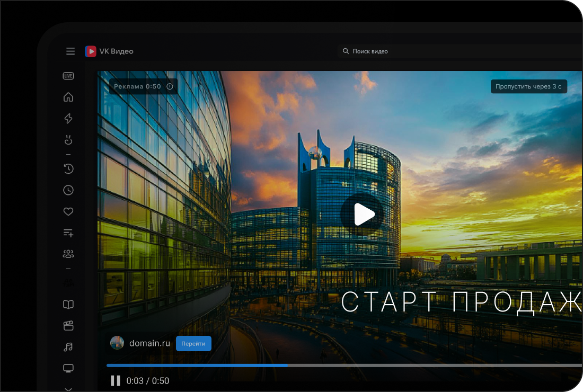Click the VK Видео logo

(109, 51)
